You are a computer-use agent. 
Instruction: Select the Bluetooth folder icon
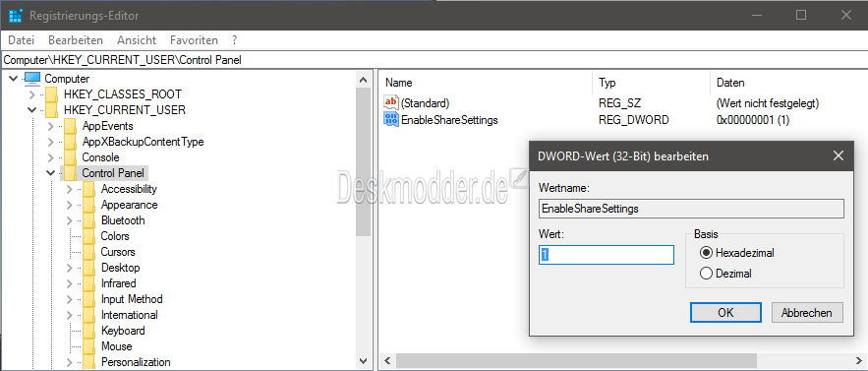(88, 220)
